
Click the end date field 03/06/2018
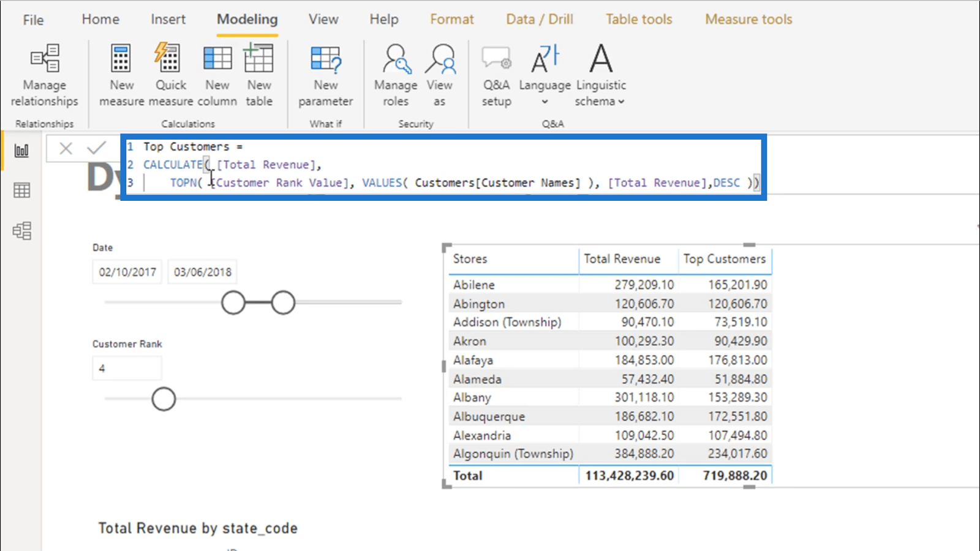tap(202, 272)
